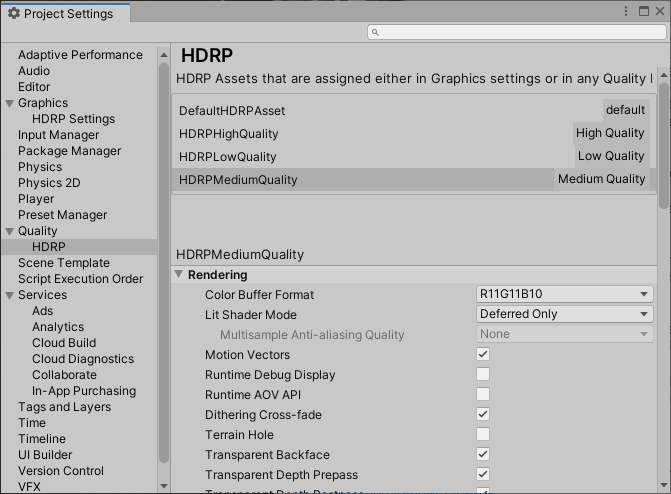Image resolution: width=671 pixels, height=494 pixels.
Task: Close the Project Settings window
Action: 660,11
